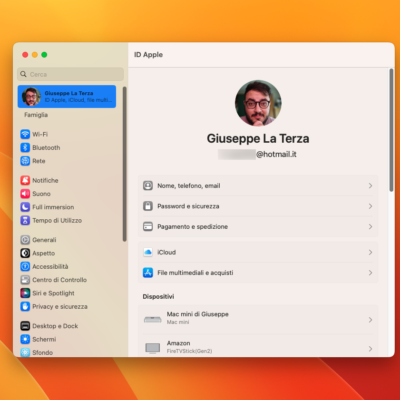Open the Aspetto icon
The image size is (400, 400).
25,253
